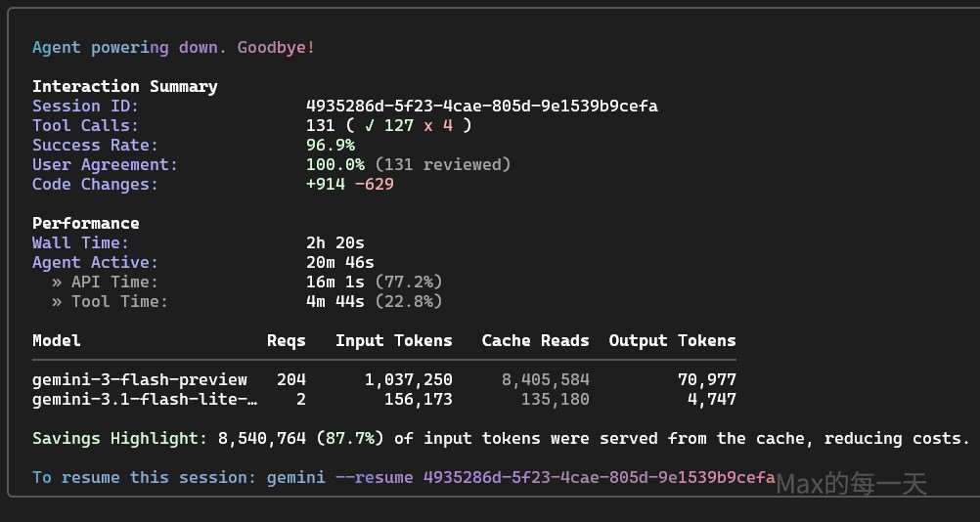The width and height of the screenshot is (980, 522).
Task: Click the "Agent powering down. Goodbye!" message
Action: click(174, 47)
